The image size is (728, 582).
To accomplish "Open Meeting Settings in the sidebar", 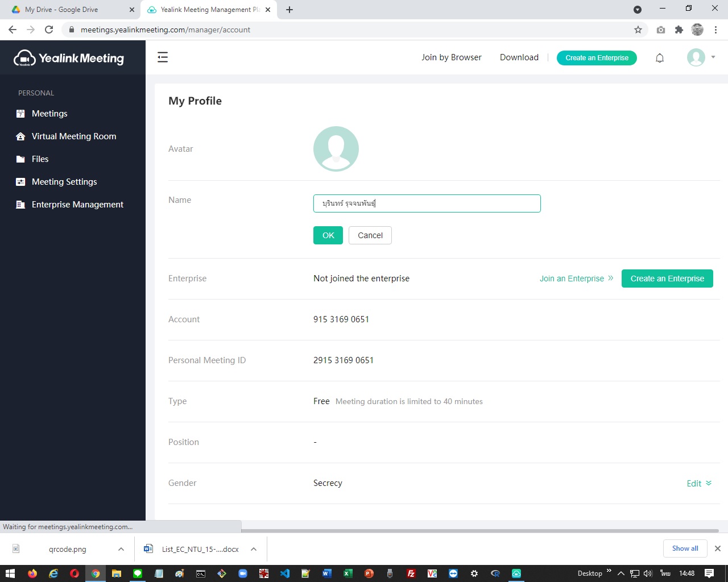I will (64, 182).
